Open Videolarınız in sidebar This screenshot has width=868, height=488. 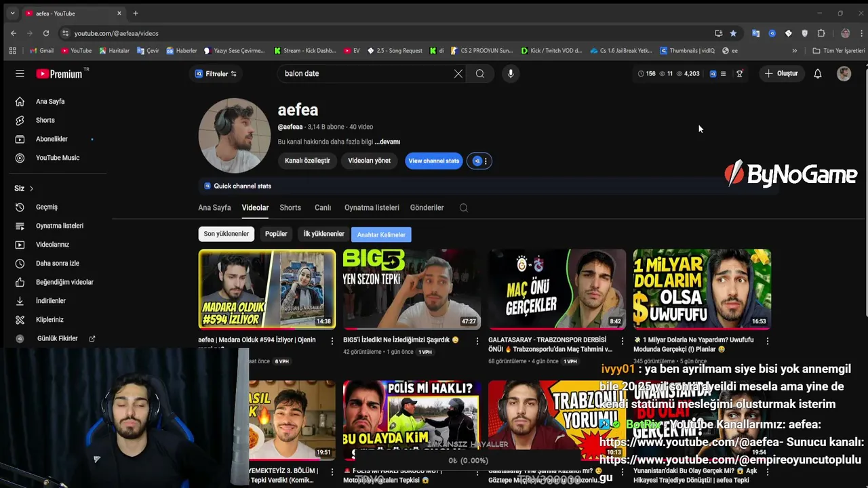coord(52,245)
